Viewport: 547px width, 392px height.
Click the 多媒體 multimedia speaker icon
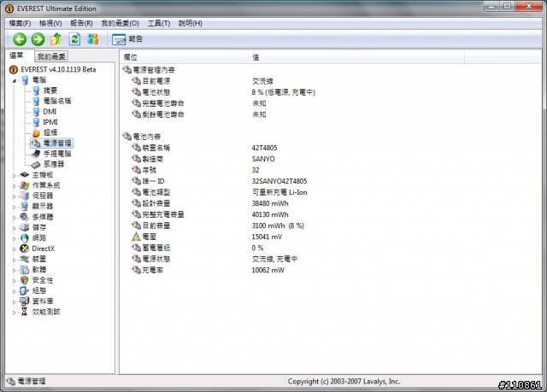(x=25, y=217)
